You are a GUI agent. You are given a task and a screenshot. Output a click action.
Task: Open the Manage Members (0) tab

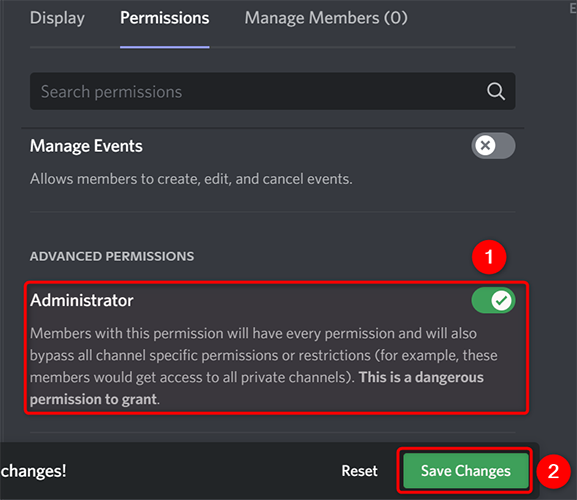click(x=326, y=18)
